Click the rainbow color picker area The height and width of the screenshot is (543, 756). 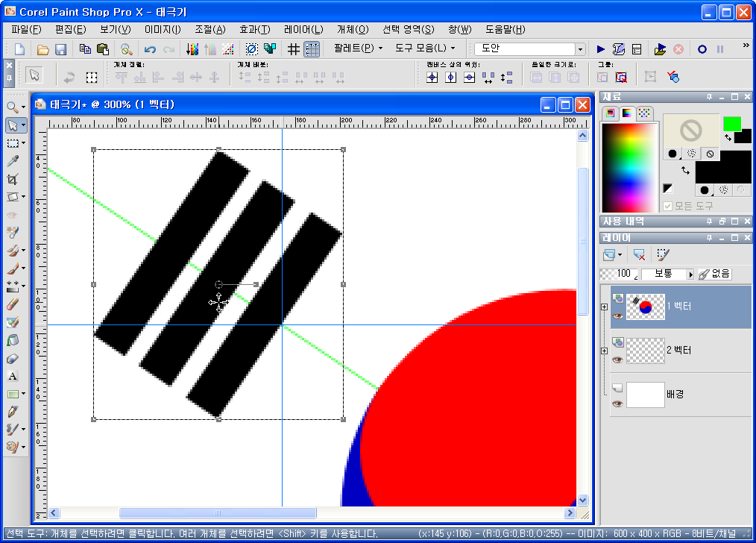630,167
